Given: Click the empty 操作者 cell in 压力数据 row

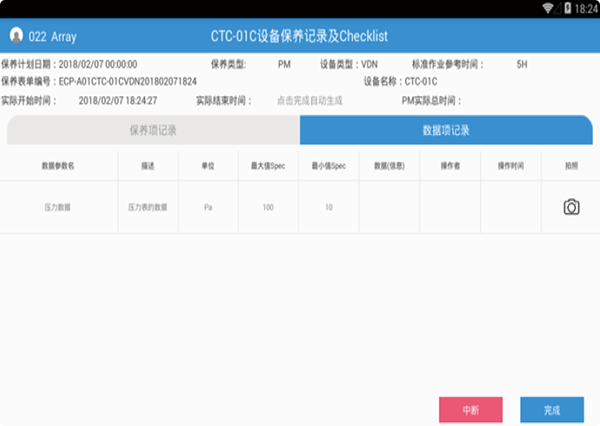Looking at the screenshot, I should tap(450, 207).
